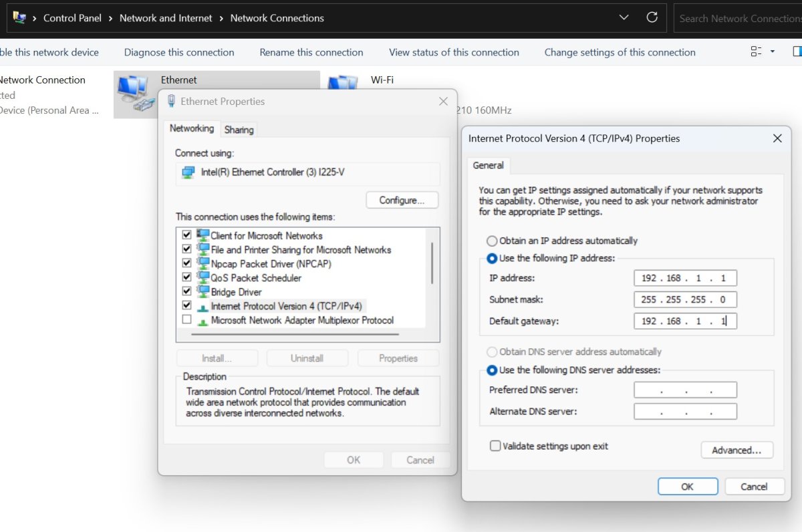Uncheck Client for Microsoft Networks
The width and height of the screenshot is (802, 532).
pos(186,235)
